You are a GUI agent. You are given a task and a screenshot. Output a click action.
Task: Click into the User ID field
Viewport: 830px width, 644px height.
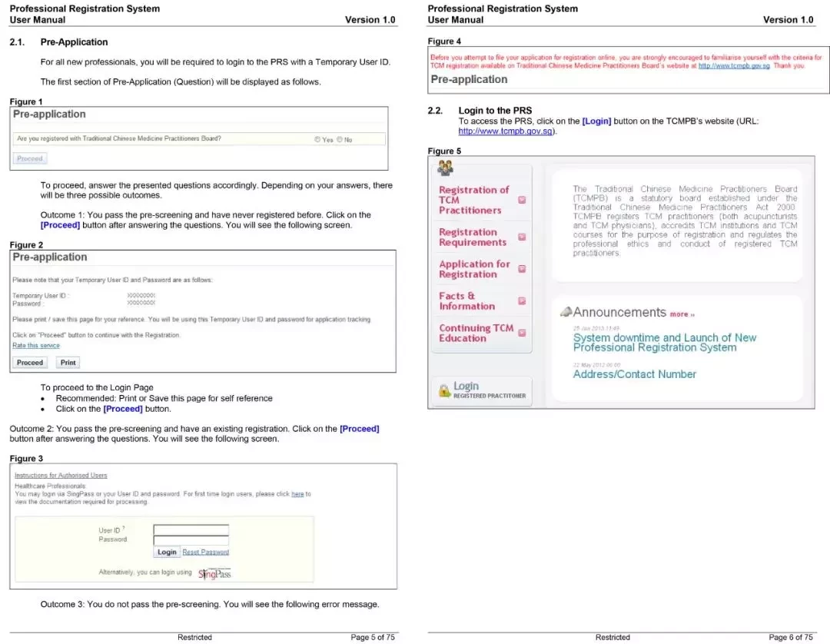pyautogui.click(x=191, y=529)
